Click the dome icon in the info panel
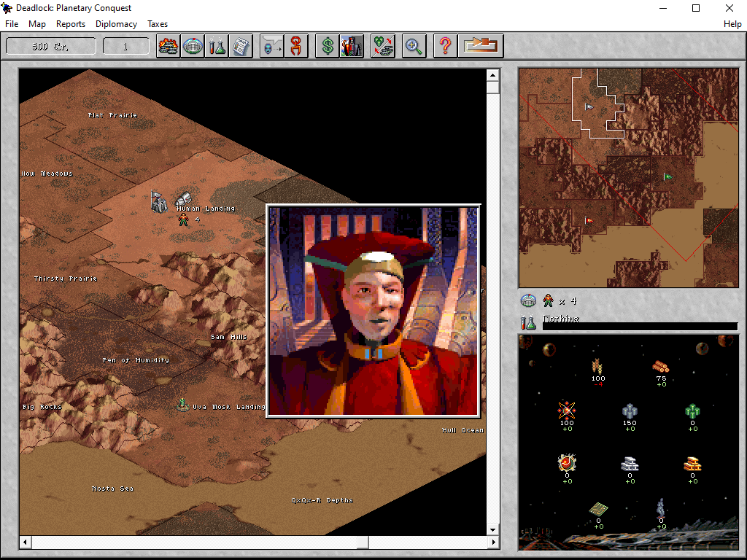747x560 pixels. click(x=528, y=300)
